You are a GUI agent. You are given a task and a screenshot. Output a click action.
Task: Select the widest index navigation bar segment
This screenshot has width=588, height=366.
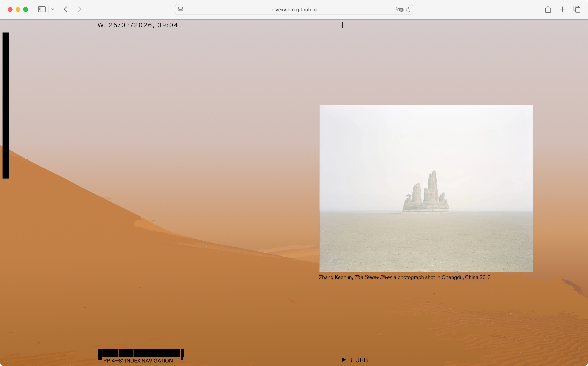[x=167, y=353]
